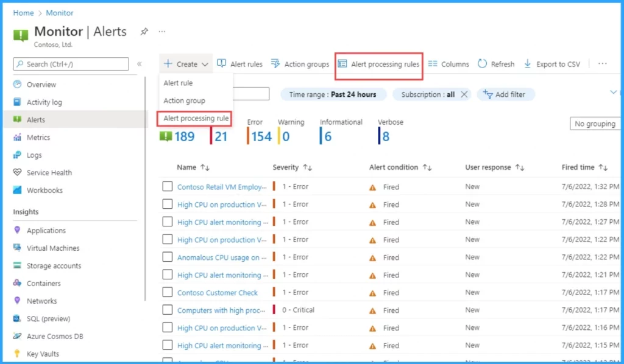
Task: Collapse the left navigation sidebar
Action: coord(140,64)
